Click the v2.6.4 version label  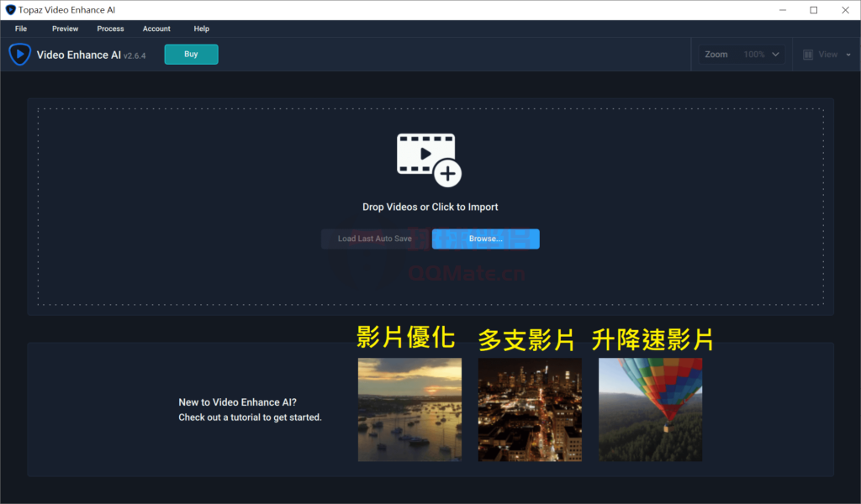135,56
